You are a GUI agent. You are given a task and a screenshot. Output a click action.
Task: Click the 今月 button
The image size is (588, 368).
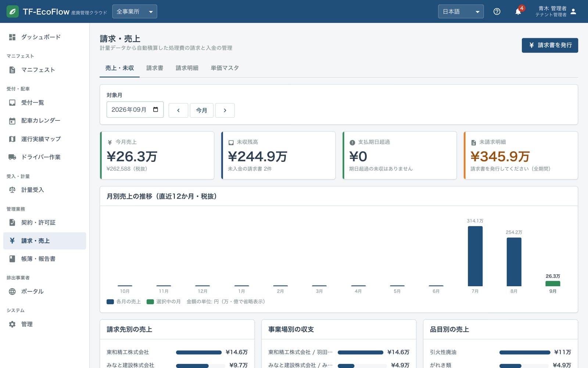tap(201, 110)
